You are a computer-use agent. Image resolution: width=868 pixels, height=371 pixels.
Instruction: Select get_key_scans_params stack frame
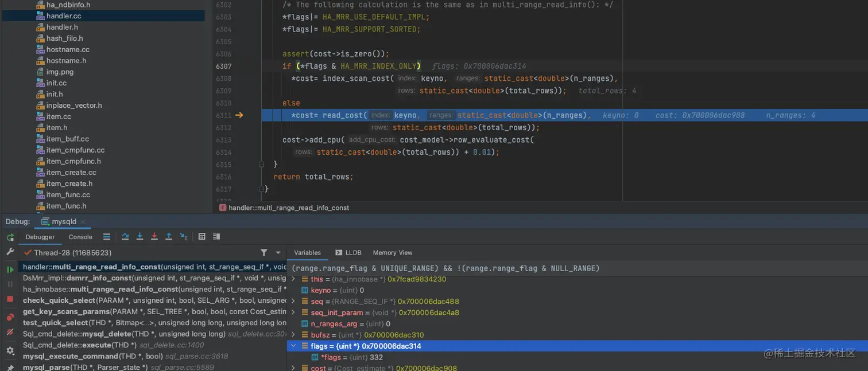153,311
